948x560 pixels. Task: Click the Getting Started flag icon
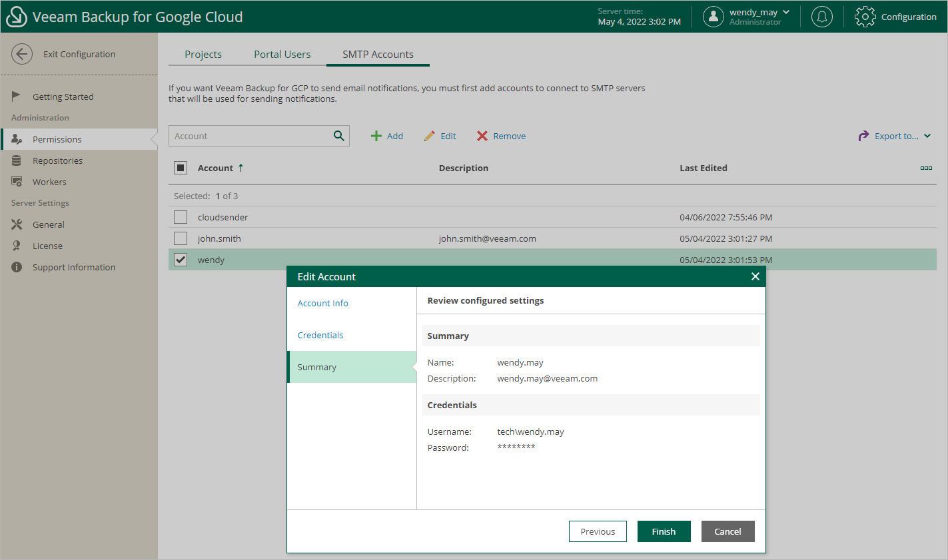click(x=17, y=97)
